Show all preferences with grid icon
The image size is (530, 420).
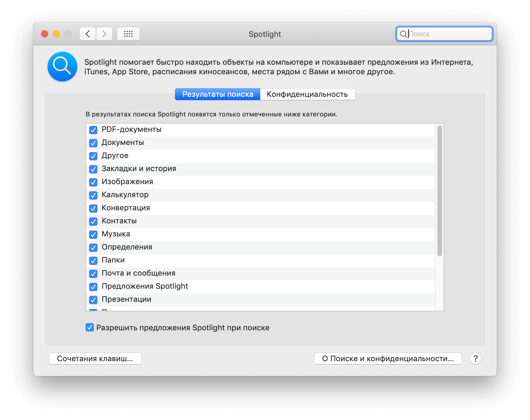[128, 34]
